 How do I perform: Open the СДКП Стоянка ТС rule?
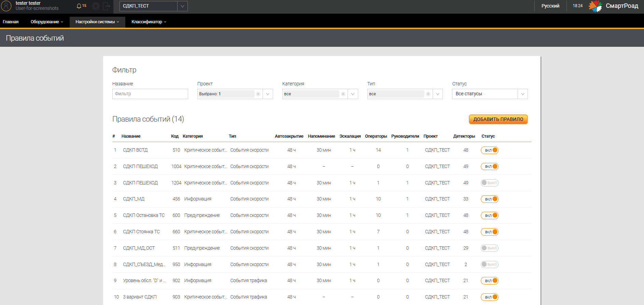click(141, 232)
